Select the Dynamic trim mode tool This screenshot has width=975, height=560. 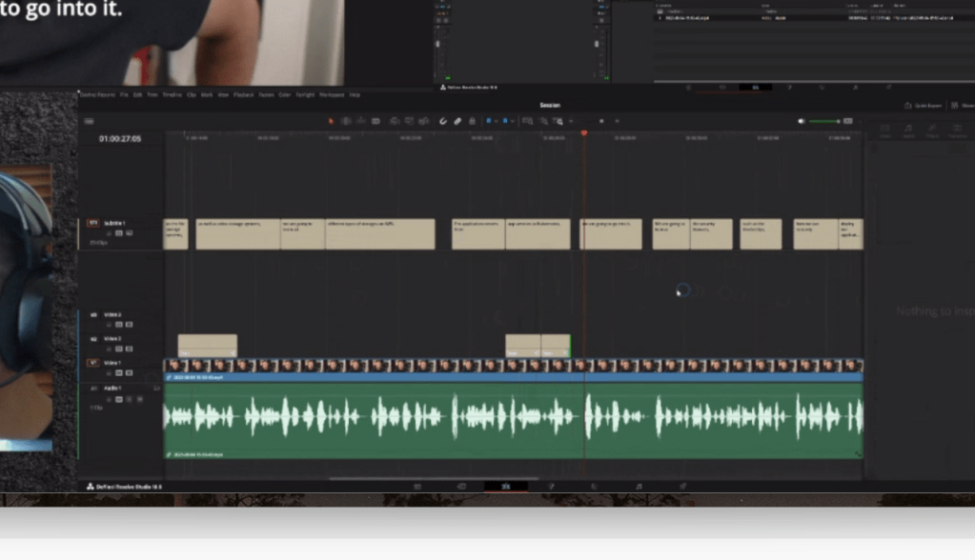pos(360,121)
